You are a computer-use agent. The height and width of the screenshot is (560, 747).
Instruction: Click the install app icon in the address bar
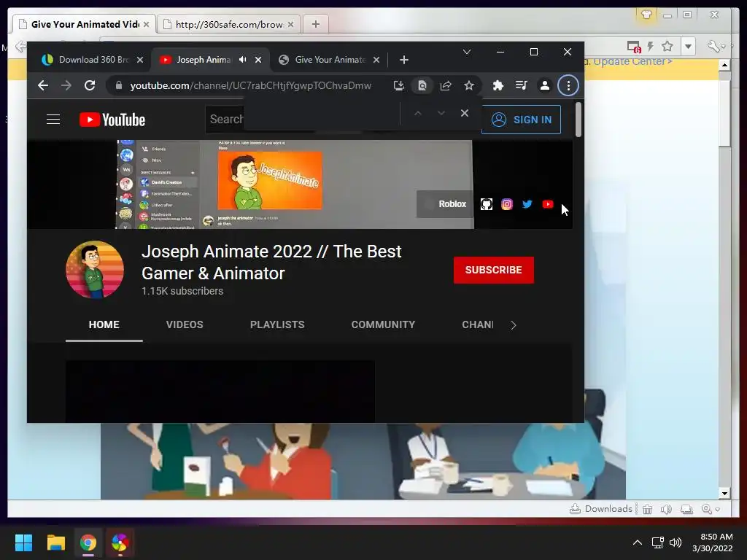399,86
